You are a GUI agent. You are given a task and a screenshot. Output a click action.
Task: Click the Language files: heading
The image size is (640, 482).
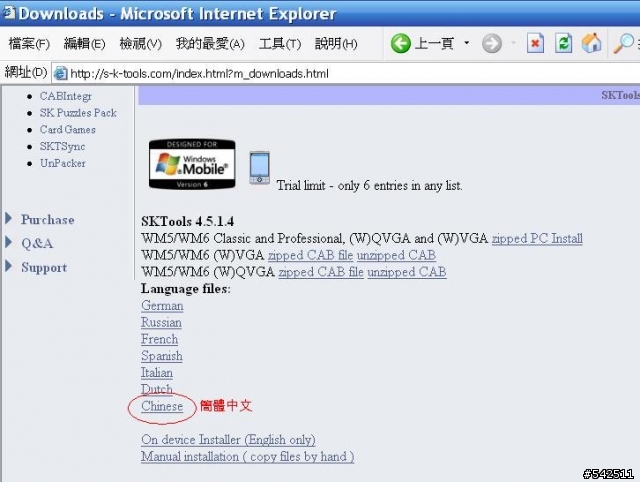(186, 289)
